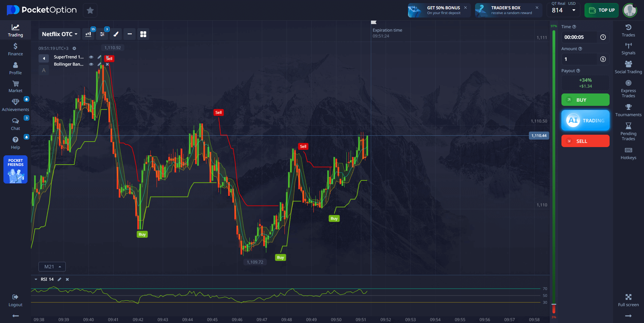
Task: Toggle the amount currency mode icon
Action: coord(603,59)
